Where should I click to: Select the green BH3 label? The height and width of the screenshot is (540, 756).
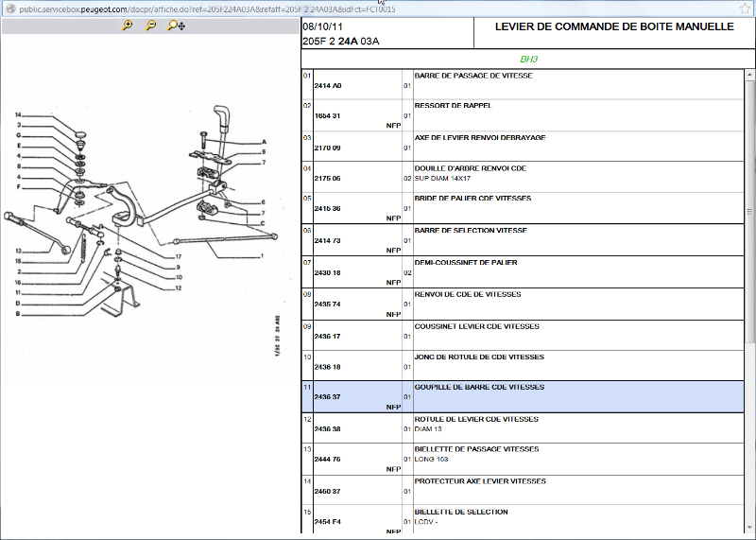coord(528,60)
